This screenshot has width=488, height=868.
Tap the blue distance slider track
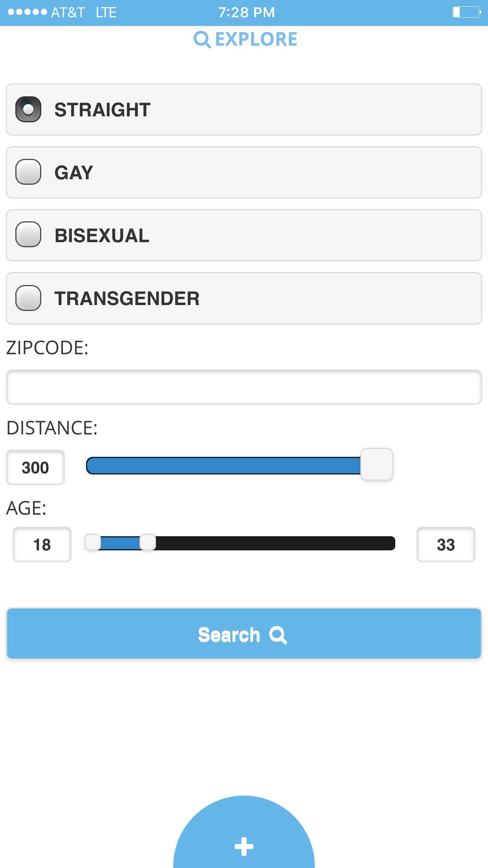(x=223, y=466)
